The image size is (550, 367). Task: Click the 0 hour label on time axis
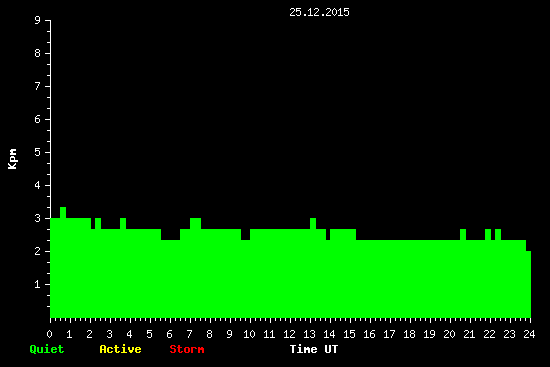(49, 334)
